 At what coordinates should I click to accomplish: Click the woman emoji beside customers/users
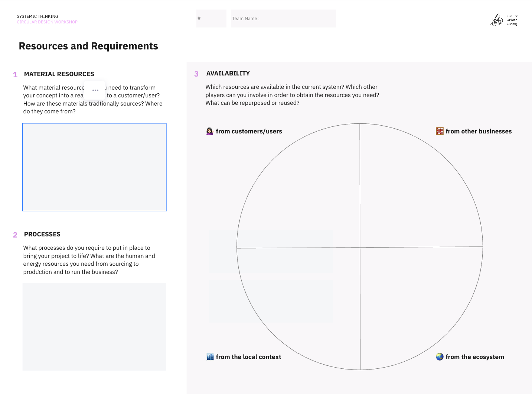point(210,131)
